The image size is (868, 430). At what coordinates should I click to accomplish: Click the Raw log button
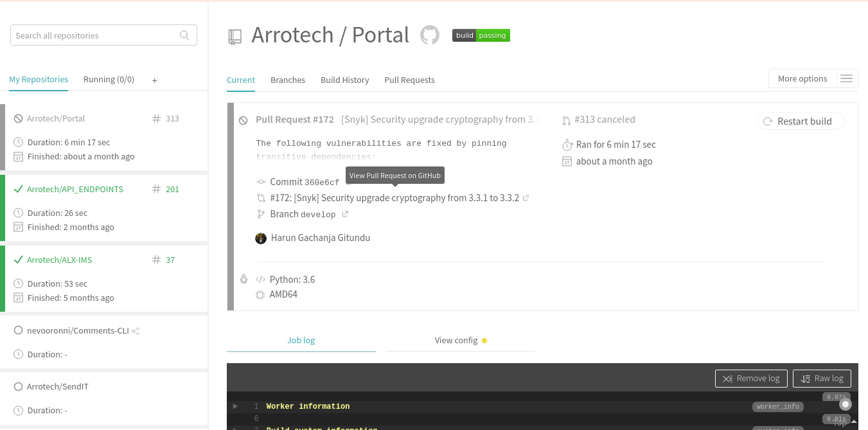(x=822, y=379)
